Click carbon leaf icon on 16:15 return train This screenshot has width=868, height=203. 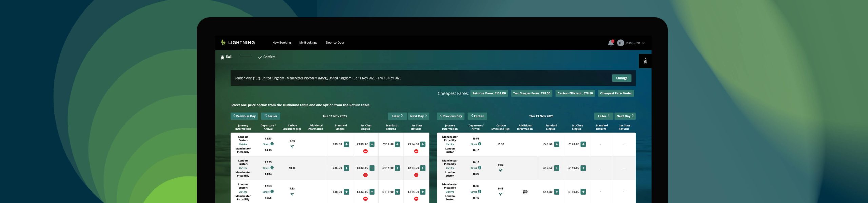500,170
